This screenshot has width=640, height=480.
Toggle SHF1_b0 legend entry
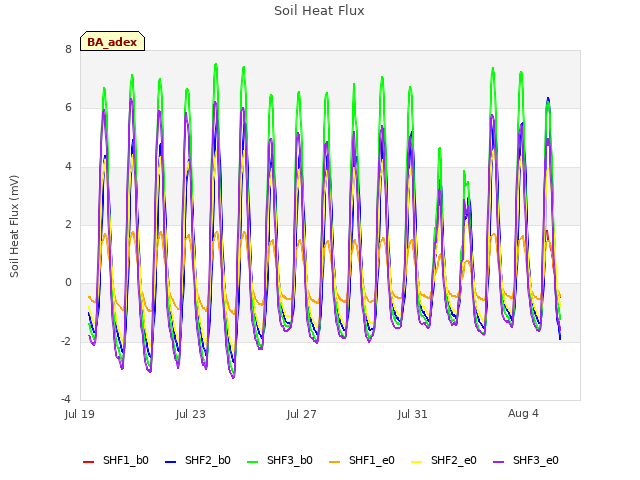click(x=116, y=460)
